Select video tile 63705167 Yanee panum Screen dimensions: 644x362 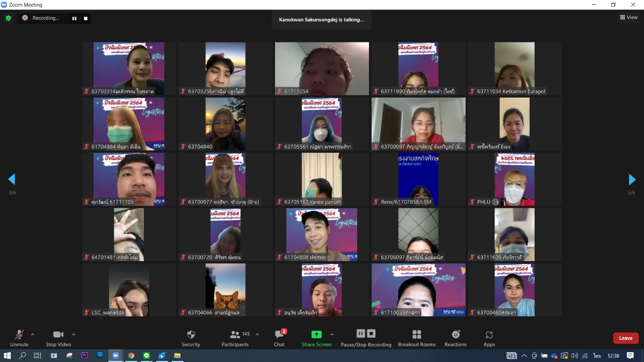tap(322, 179)
